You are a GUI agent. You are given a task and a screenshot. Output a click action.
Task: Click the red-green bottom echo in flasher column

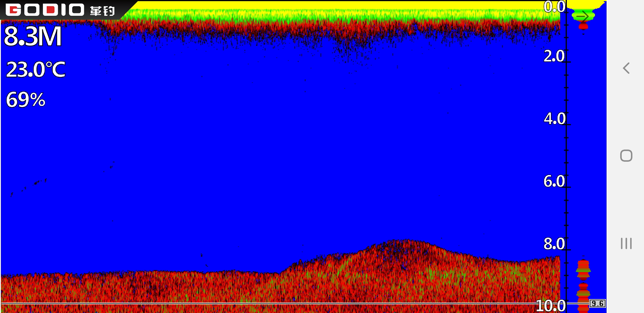click(583, 270)
